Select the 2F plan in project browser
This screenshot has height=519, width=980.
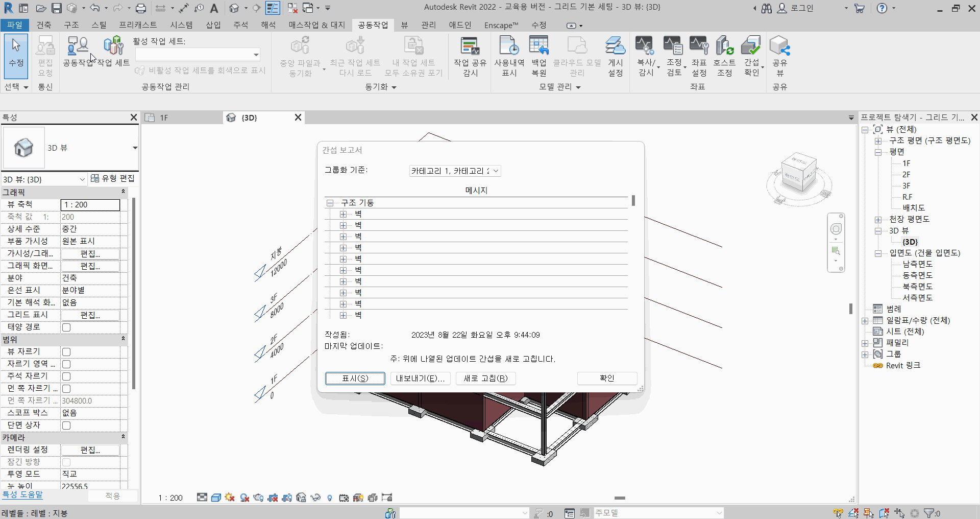tap(906, 175)
